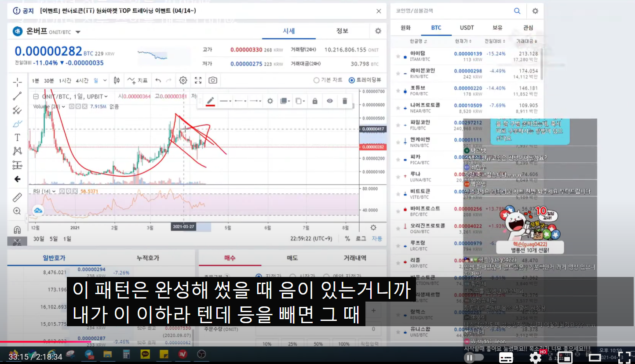Select the pitchfork drawing tool
This screenshot has width=635, height=364.
tap(17, 110)
